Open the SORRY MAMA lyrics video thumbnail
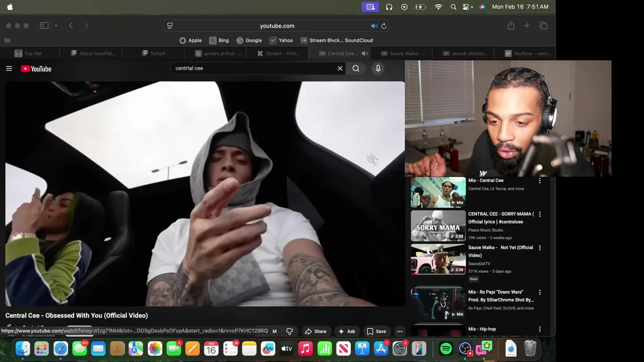This screenshot has height=362, width=644. coord(438,226)
